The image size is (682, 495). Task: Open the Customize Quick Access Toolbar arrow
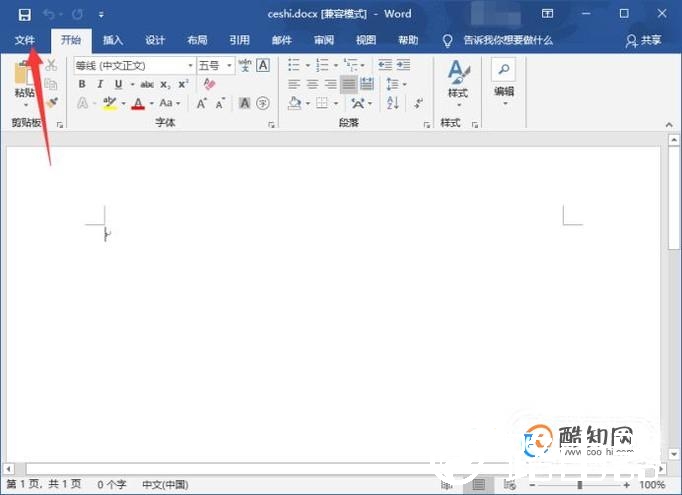click(x=101, y=15)
